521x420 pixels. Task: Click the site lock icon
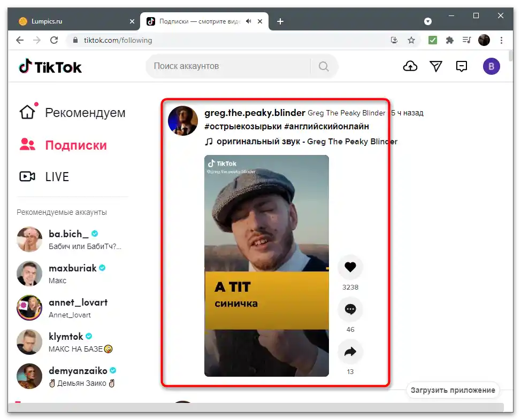75,40
